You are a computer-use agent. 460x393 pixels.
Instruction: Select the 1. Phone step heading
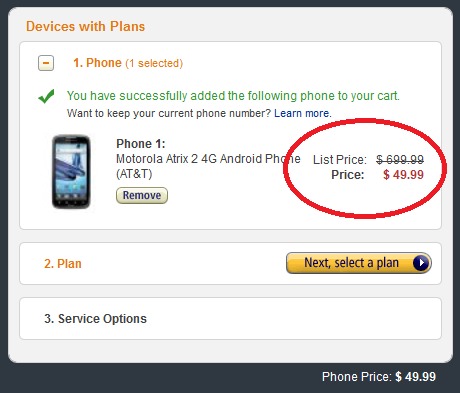97,63
